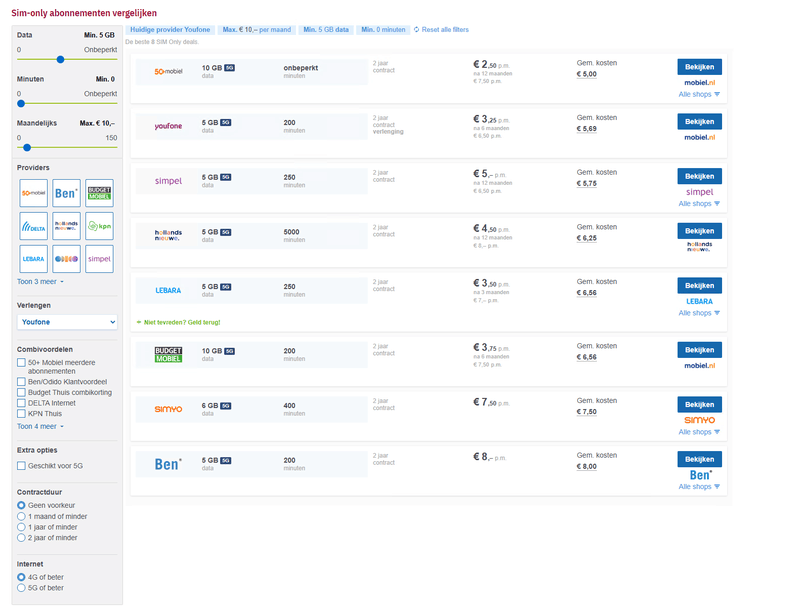Select the 50+ mobiel provider logo filter
The height and width of the screenshot is (608, 800).
click(x=34, y=193)
